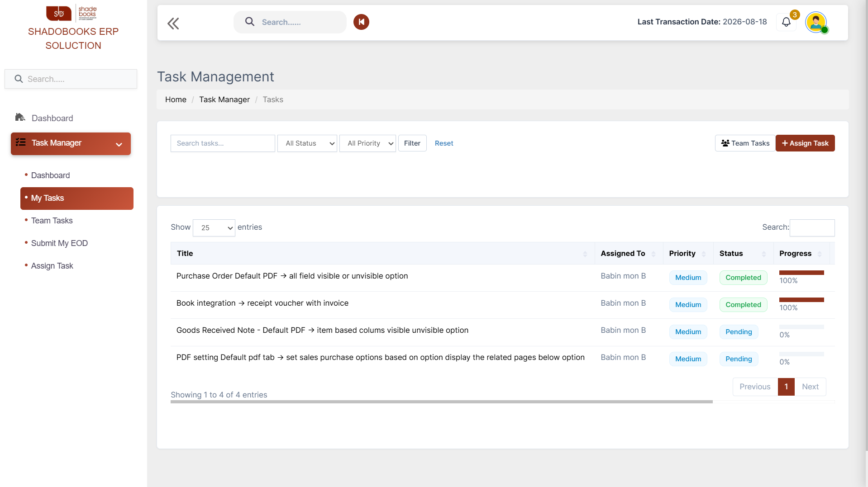Focus table Search input field
Viewport: 868px width, 487px height.
pyautogui.click(x=812, y=227)
